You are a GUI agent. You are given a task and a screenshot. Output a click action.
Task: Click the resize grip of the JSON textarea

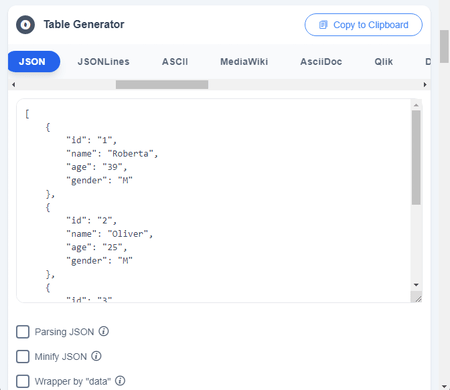tap(416, 297)
